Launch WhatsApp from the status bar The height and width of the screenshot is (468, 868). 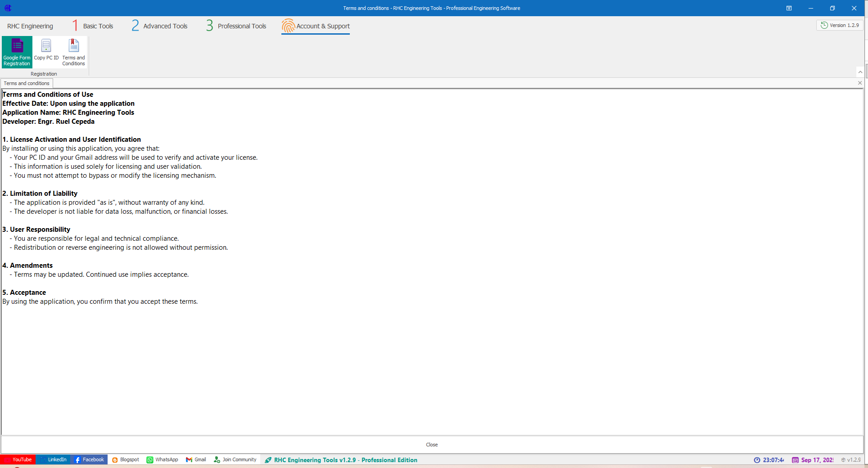coord(163,459)
